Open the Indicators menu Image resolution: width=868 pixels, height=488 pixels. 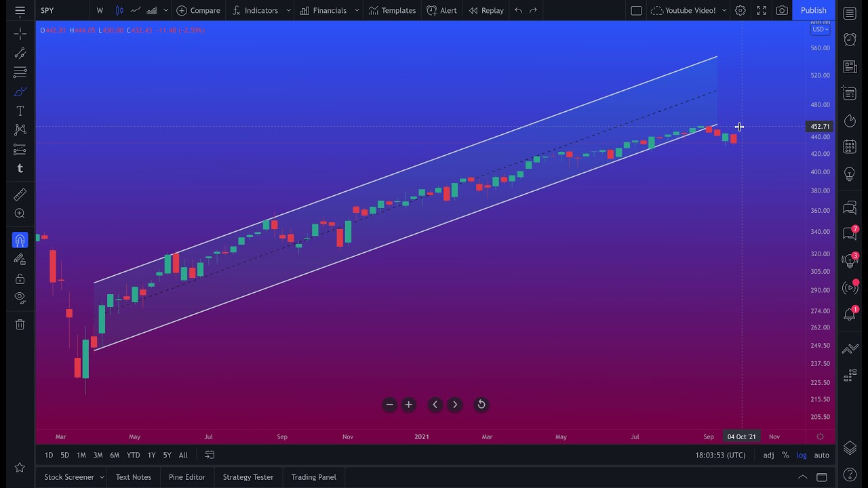[255, 10]
